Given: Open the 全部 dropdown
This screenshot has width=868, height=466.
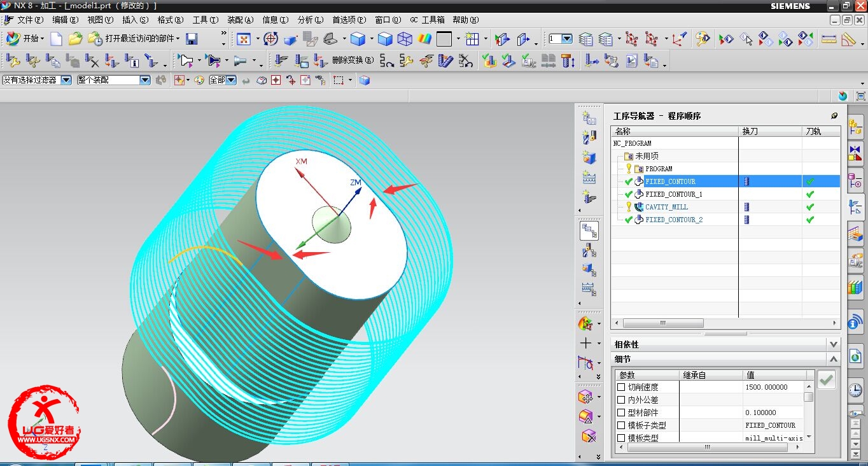Looking at the screenshot, I should 231,80.
